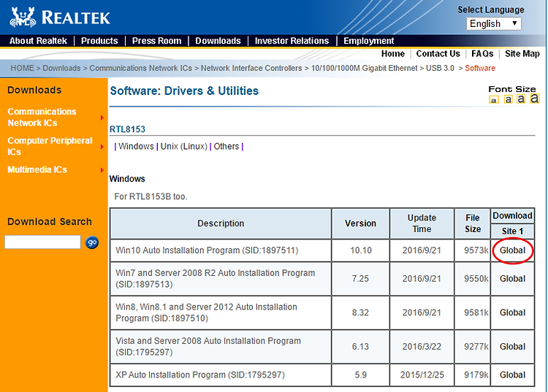Click Software in the breadcrumb
The height and width of the screenshot is (392, 548).
click(480, 68)
